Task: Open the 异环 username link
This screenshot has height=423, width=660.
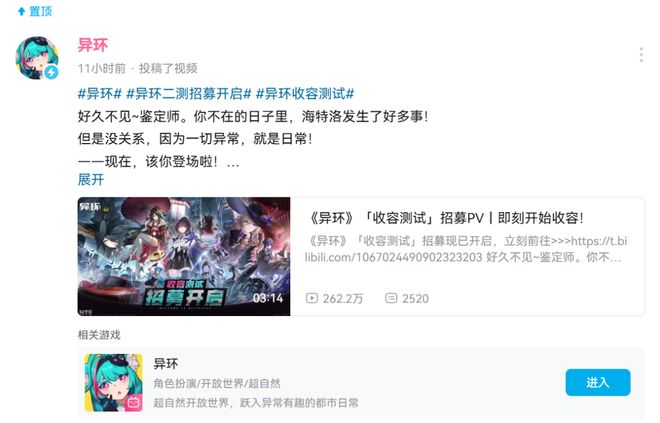Action: pos(93,45)
